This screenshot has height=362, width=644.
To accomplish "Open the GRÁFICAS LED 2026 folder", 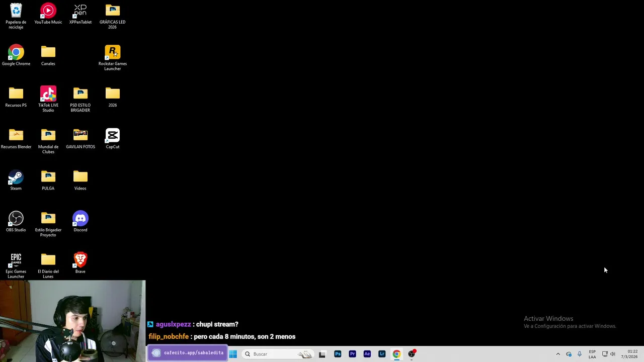I will (x=112, y=16).
